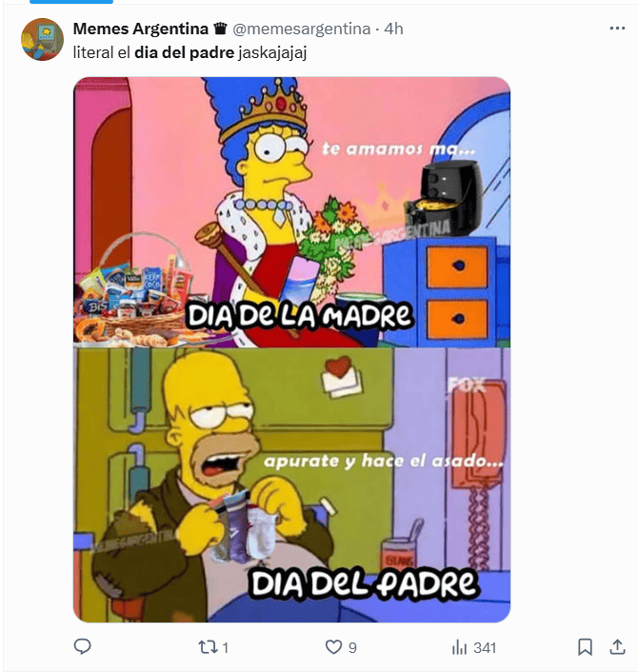Click the 341 views count

485,647
